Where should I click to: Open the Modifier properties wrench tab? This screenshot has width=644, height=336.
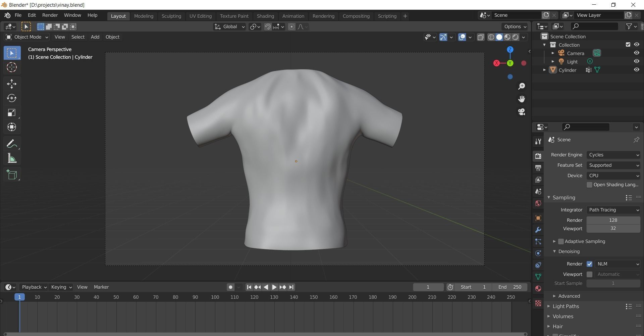point(538,230)
